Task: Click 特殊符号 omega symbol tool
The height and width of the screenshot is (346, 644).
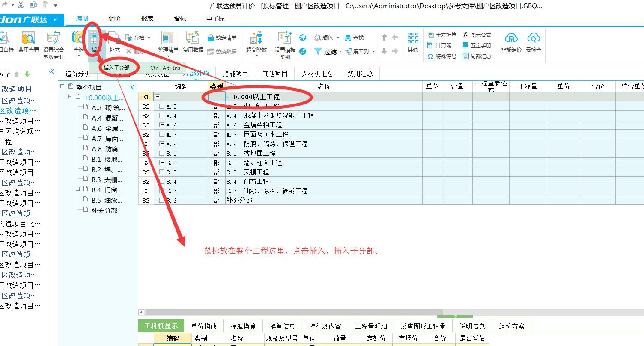Action: tap(442, 56)
